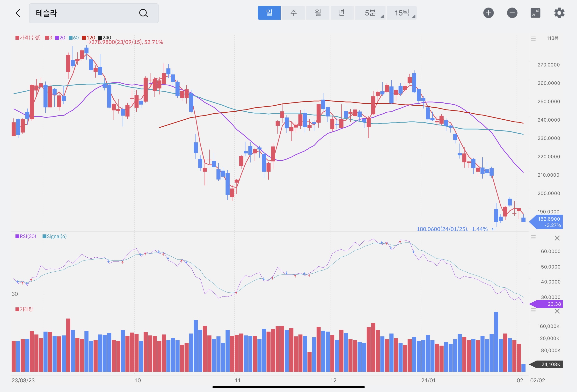Click the RSI(30) legend label
The image size is (577, 392).
click(26, 236)
